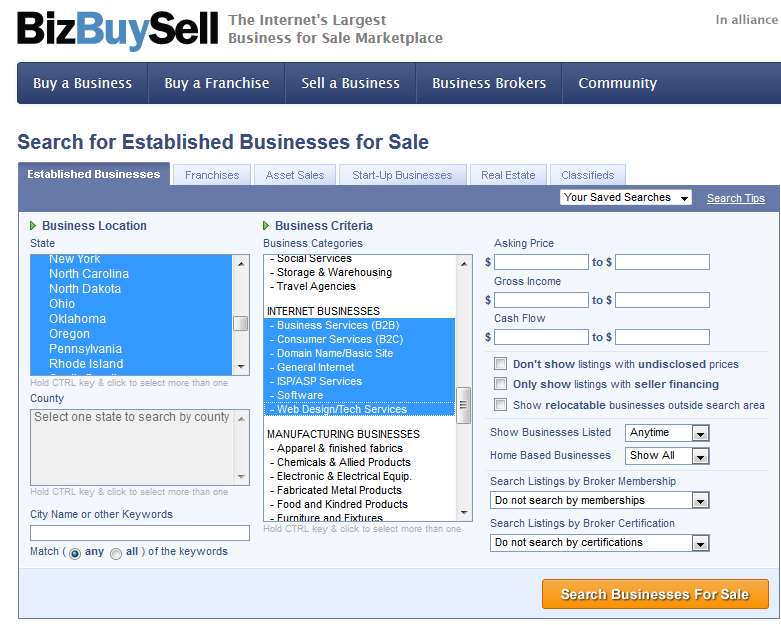Select Ohio in the State list
This screenshot has width=781, height=625.
[131, 304]
